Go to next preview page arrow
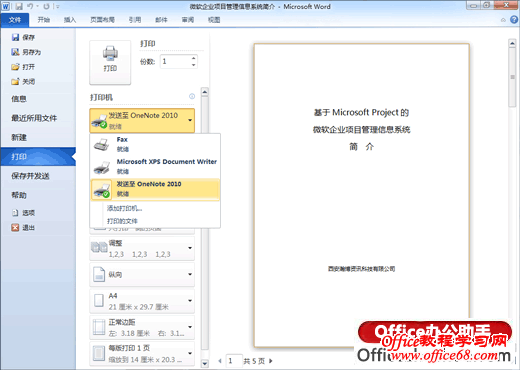 [x=271, y=361]
